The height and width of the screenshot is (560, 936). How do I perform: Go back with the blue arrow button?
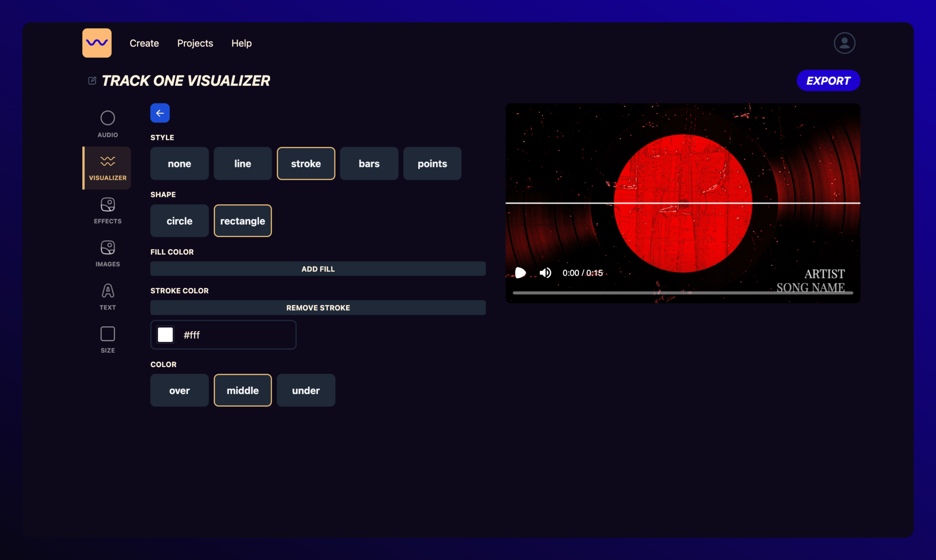click(160, 113)
